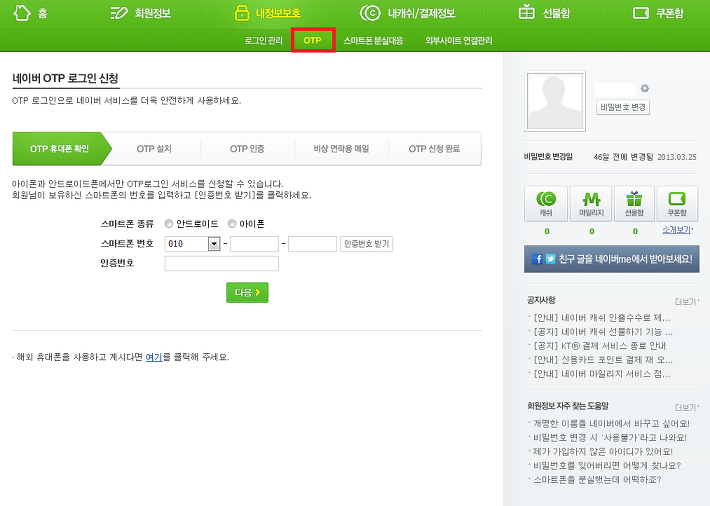710x506 pixels.
Task: Open profile settings gear icon
Action: [645, 88]
